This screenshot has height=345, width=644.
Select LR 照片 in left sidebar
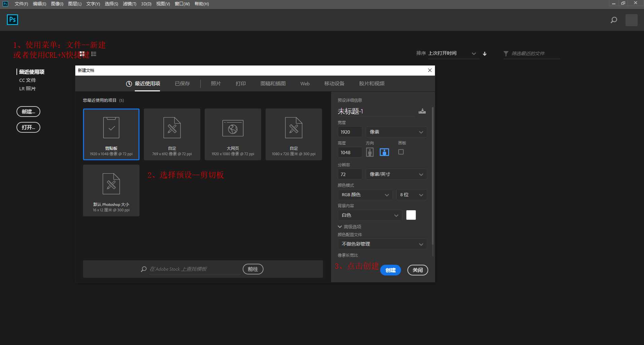tap(28, 89)
